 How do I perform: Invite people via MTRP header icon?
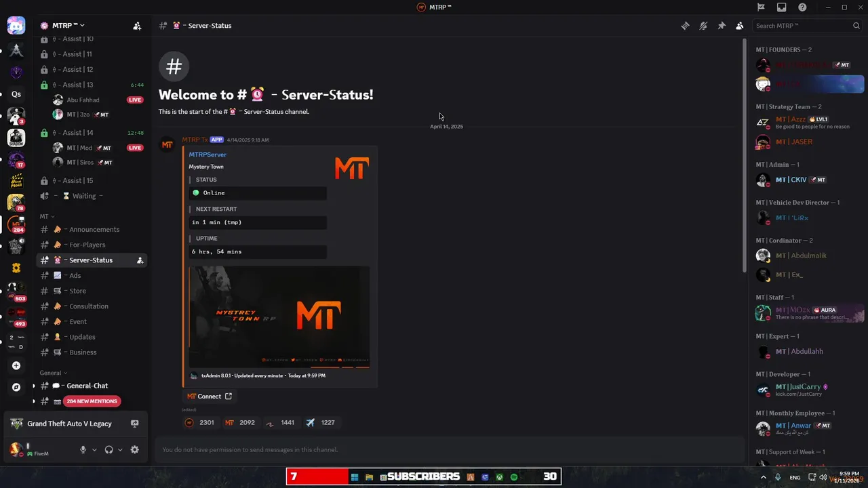tap(137, 26)
